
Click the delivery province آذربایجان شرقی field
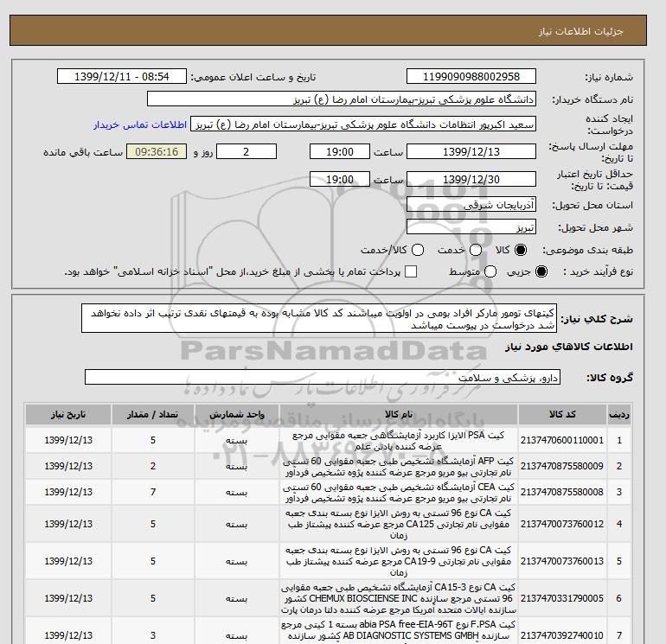(471, 205)
